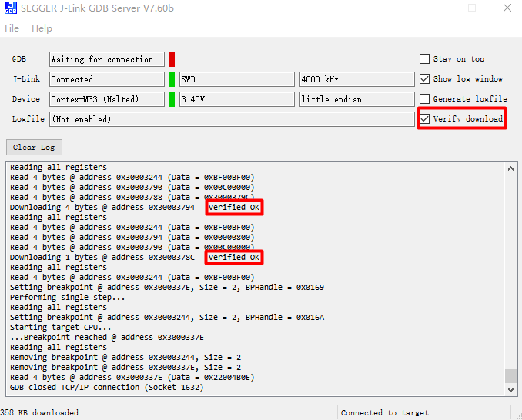Uncheck the Verify download checkbox
Image resolution: width=522 pixels, height=420 pixels.
(424, 118)
